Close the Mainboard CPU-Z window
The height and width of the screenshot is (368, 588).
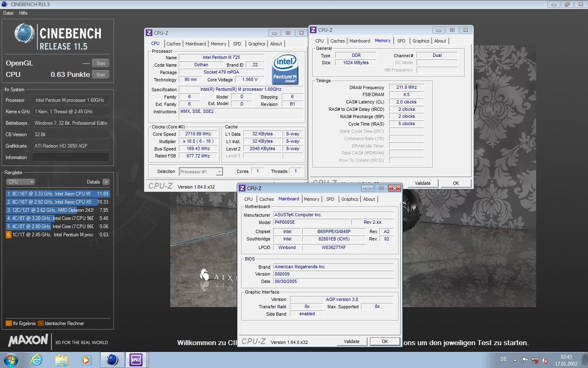[x=394, y=188]
